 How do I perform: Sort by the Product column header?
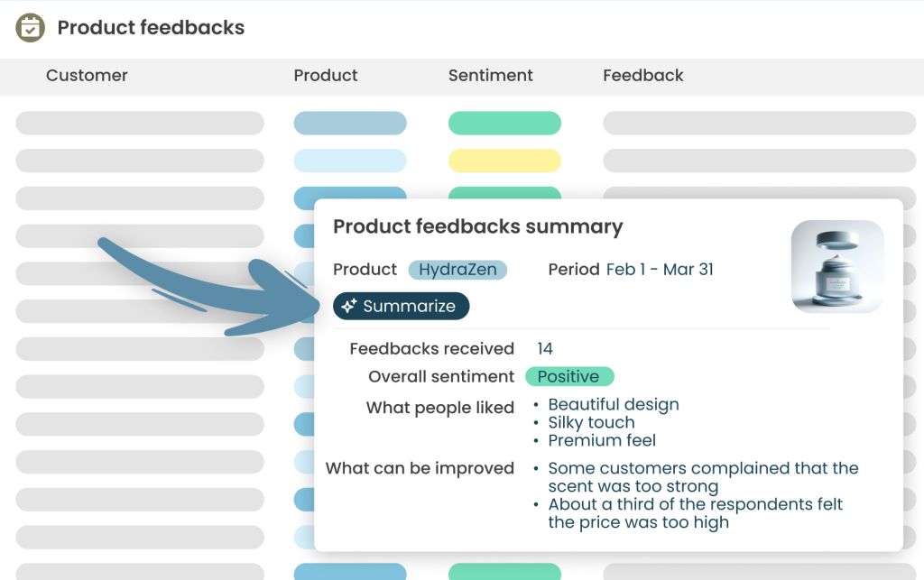(326, 76)
